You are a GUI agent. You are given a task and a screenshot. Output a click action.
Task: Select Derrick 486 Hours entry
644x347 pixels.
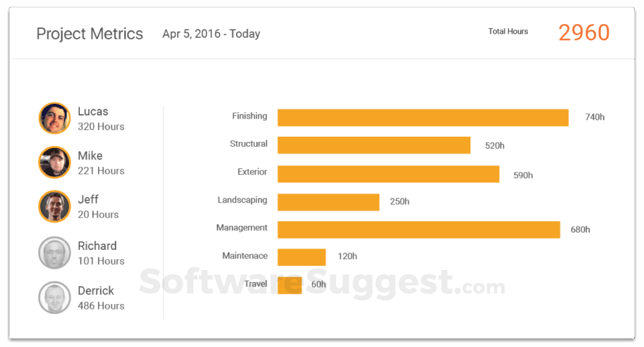[101, 298]
